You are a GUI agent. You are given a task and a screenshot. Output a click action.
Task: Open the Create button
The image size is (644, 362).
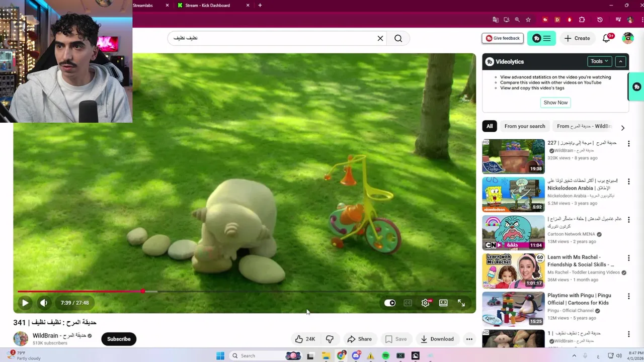(x=577, y=38)
